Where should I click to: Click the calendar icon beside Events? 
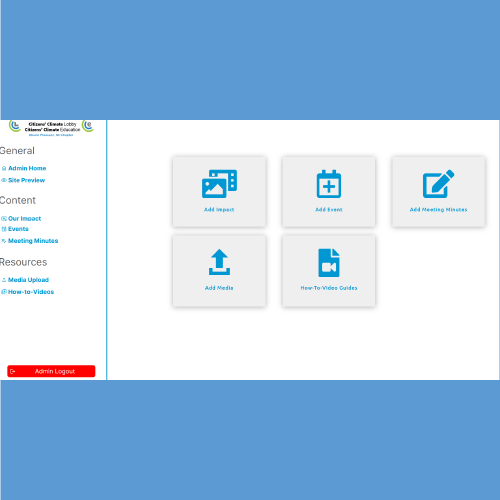(x=4, y=229)
